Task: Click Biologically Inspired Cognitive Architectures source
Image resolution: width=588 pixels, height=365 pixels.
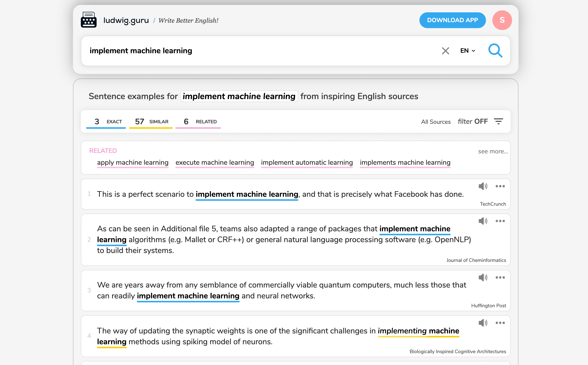Action: click(458, 351)
